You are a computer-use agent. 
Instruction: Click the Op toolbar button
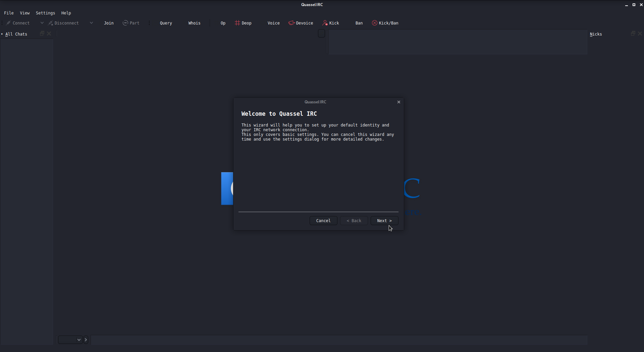click(223, 23)
